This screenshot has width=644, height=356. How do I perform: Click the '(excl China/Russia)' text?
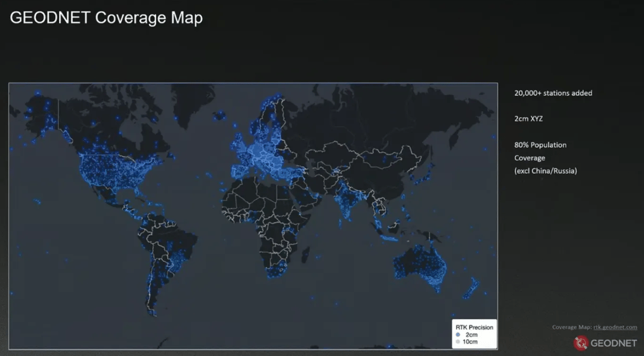pos(545,171)
